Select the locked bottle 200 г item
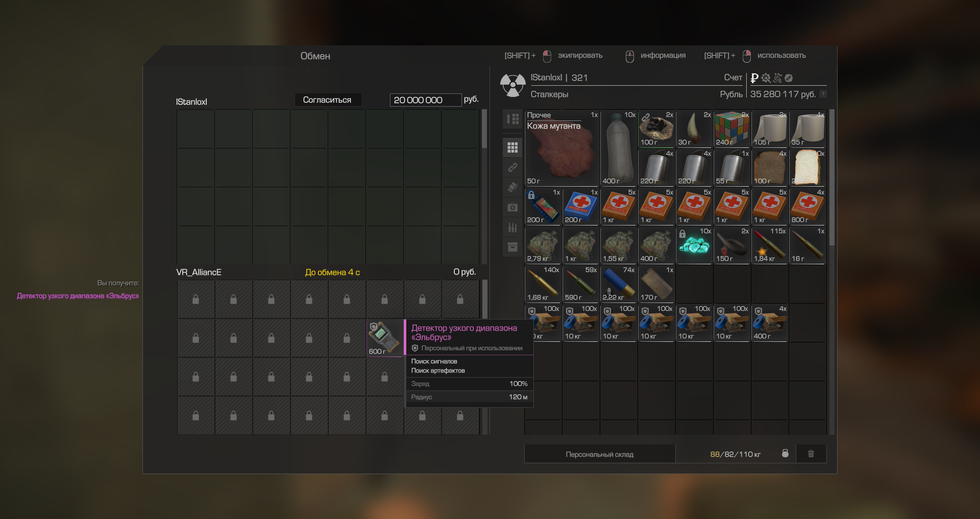980x519 pixels. 543,206
